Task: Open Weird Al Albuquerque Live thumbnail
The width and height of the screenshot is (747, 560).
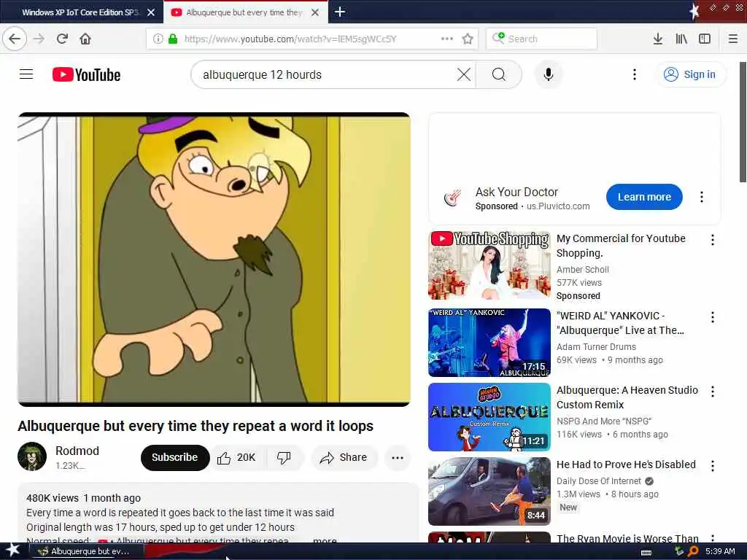Action: pos(489,343)
